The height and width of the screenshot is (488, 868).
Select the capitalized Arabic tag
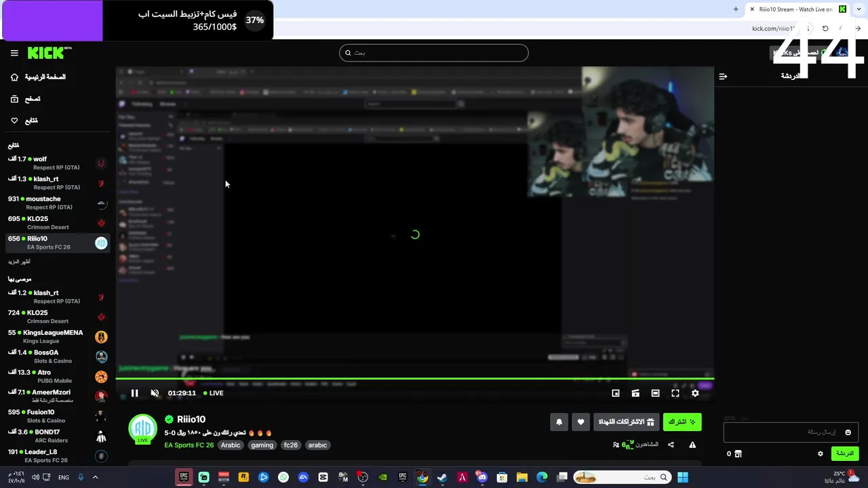[231, 445]
